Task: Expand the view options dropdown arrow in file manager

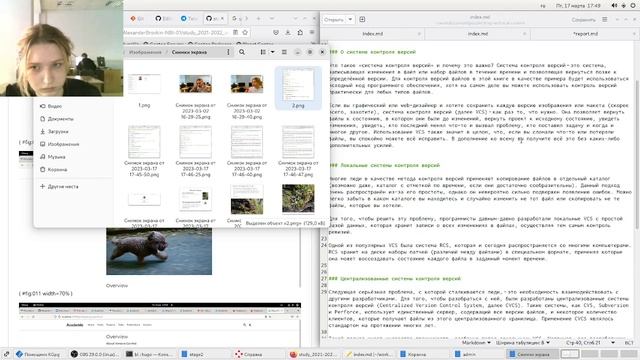Action: (272, 52)
